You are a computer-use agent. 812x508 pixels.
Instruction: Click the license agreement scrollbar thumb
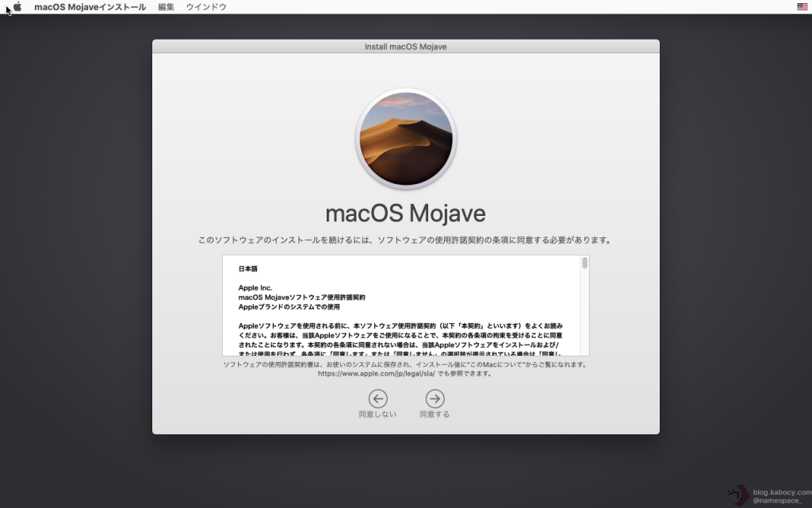click(584, 264)
